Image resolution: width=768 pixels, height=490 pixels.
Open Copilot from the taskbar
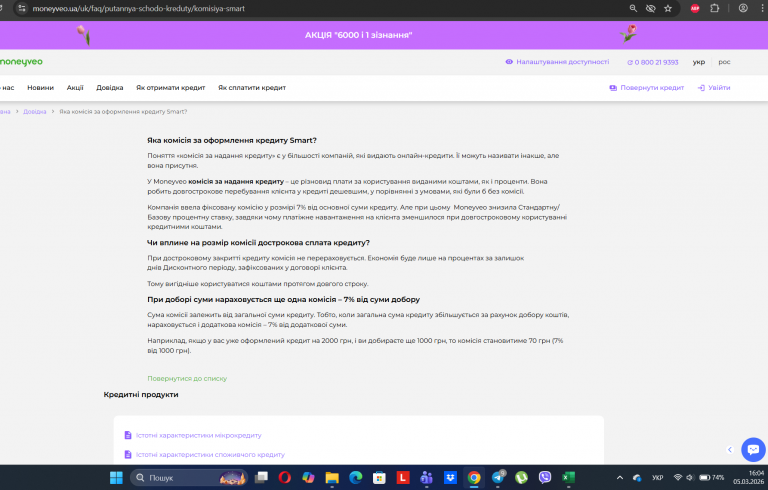click(308, 478)
